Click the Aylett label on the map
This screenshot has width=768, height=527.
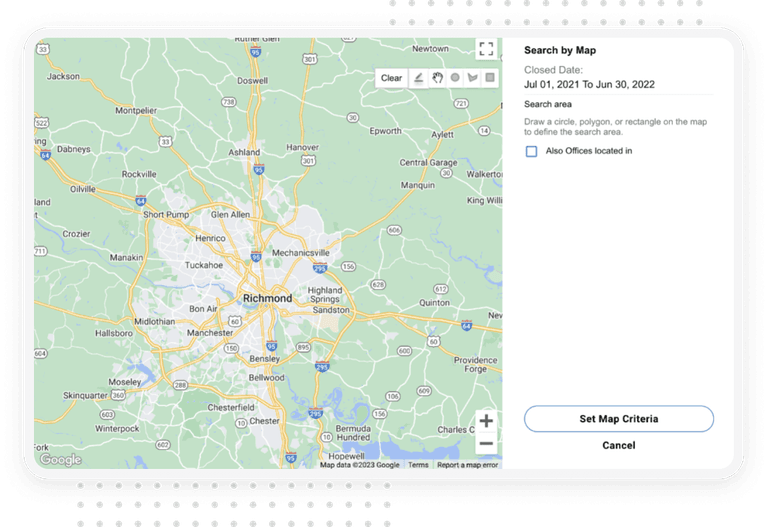click(442, 135)
